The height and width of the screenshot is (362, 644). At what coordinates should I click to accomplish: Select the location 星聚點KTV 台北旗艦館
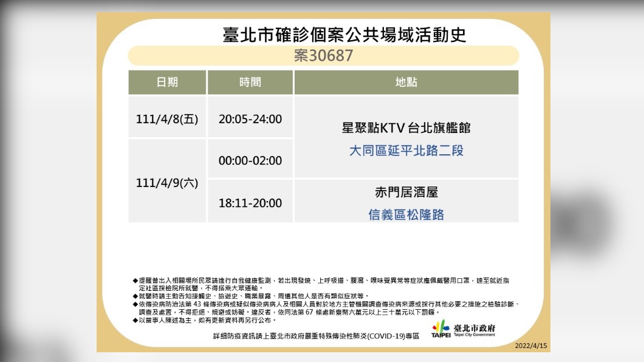406,128
